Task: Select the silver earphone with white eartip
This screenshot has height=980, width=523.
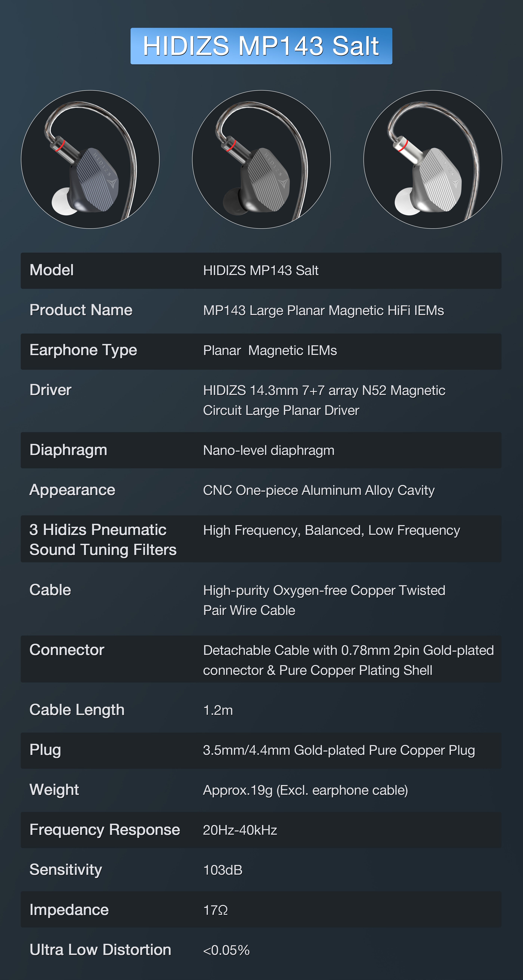Action: pos(432,159)
